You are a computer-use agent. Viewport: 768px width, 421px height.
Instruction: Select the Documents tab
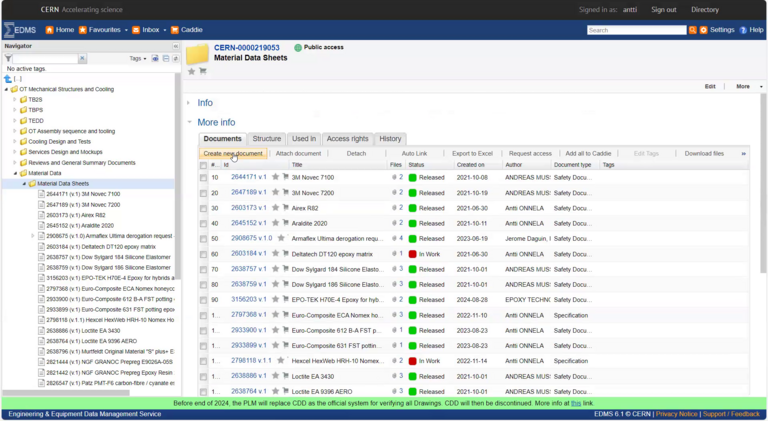point(222,139)
